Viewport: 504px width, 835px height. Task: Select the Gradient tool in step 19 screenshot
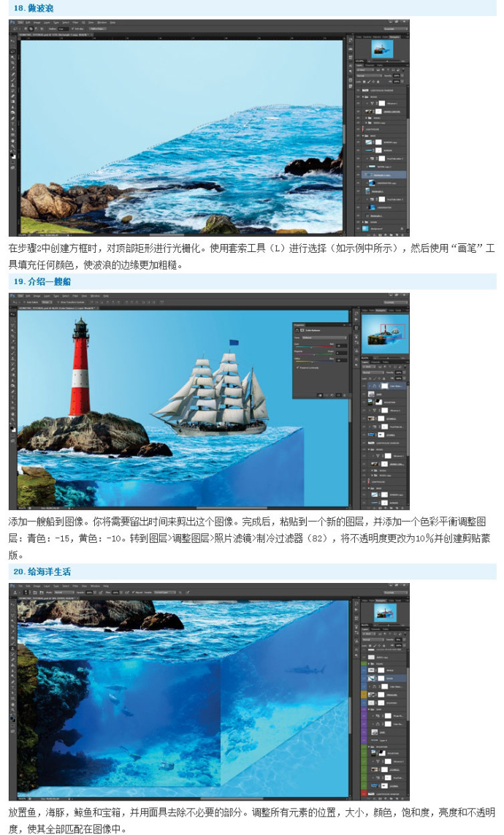[12, 375]
